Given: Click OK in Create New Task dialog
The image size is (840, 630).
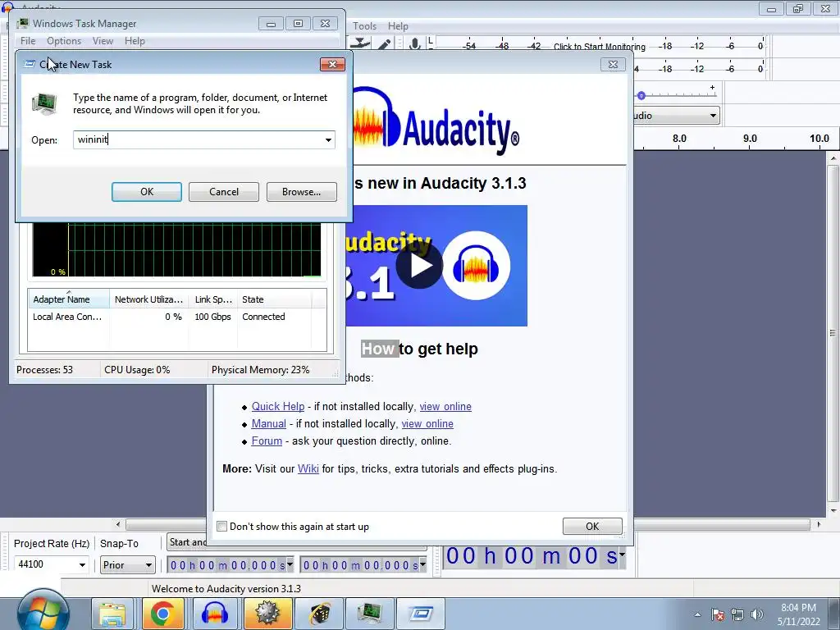Looking at the screenshot, I should 146,192.
